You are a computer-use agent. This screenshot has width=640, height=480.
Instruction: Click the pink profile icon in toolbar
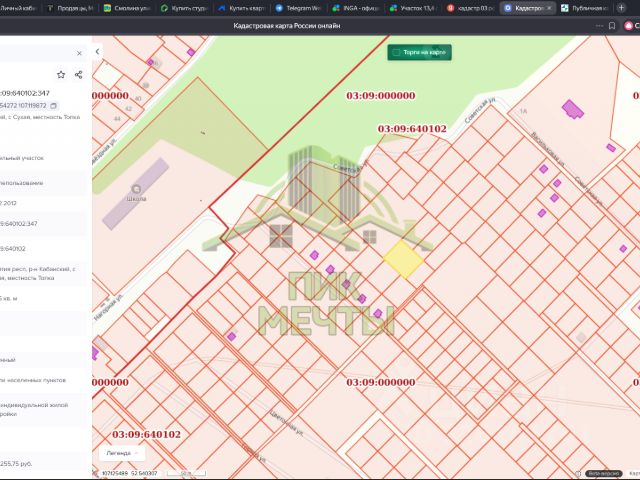[629, 26]
